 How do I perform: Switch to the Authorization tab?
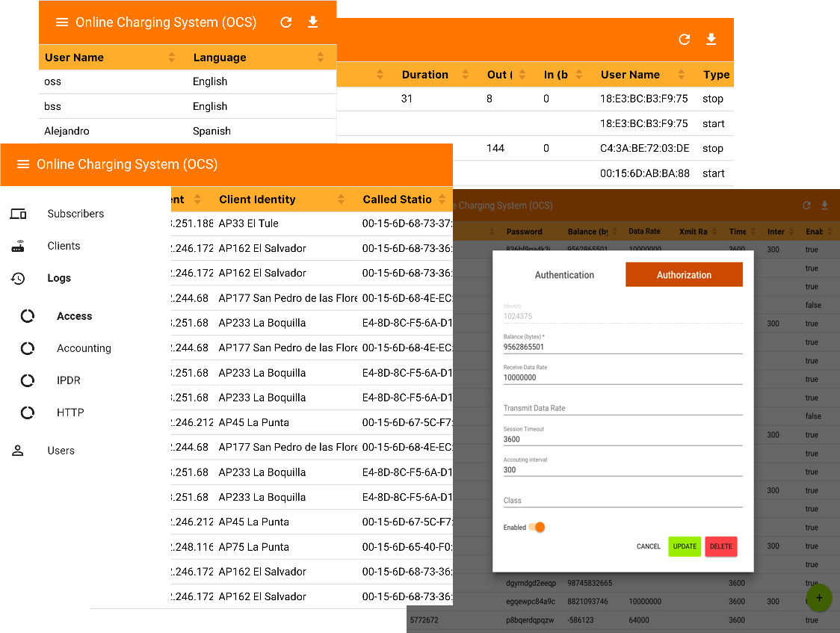point(684,275)
